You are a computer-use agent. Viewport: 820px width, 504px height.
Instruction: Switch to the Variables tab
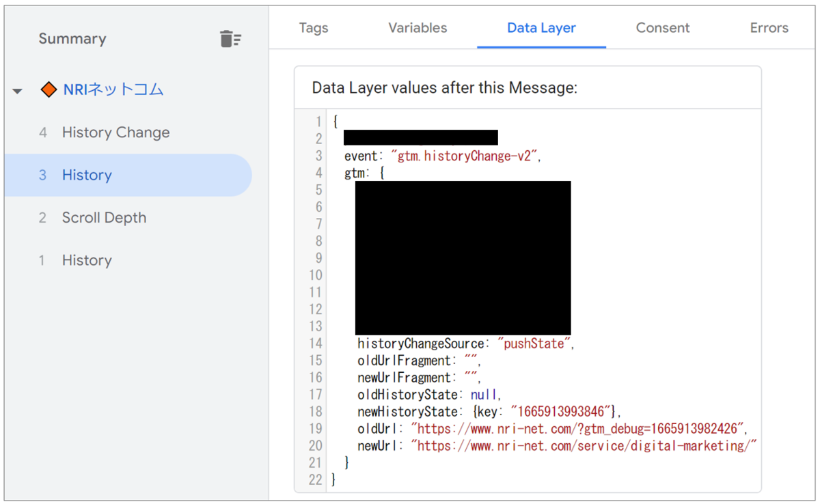click(418, 28)
